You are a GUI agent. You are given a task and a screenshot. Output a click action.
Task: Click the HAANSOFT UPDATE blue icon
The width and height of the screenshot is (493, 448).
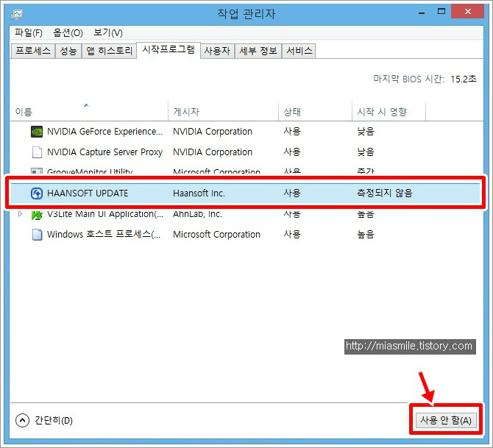37,193
